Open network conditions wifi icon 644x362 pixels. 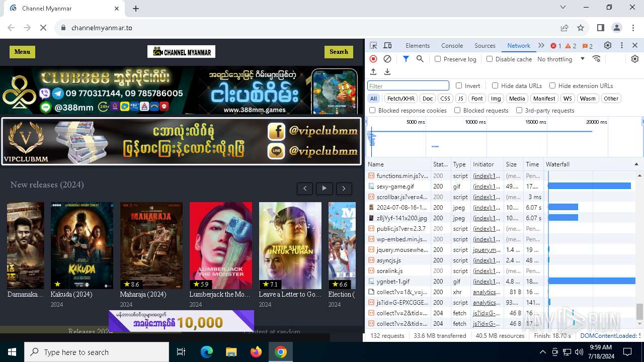[597, 59]
